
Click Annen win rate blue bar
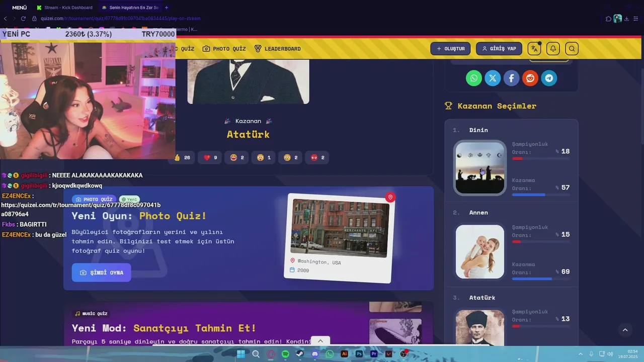[x=541, y=279]
